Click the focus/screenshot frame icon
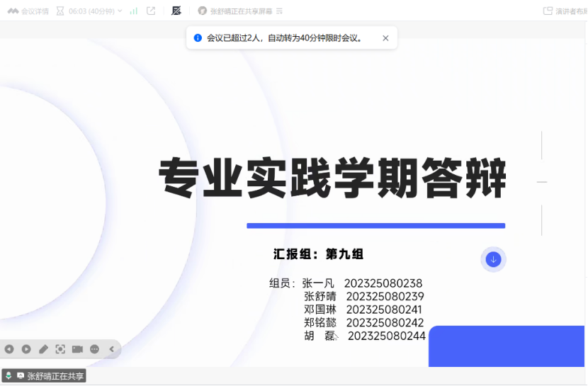 coord(60,349)
